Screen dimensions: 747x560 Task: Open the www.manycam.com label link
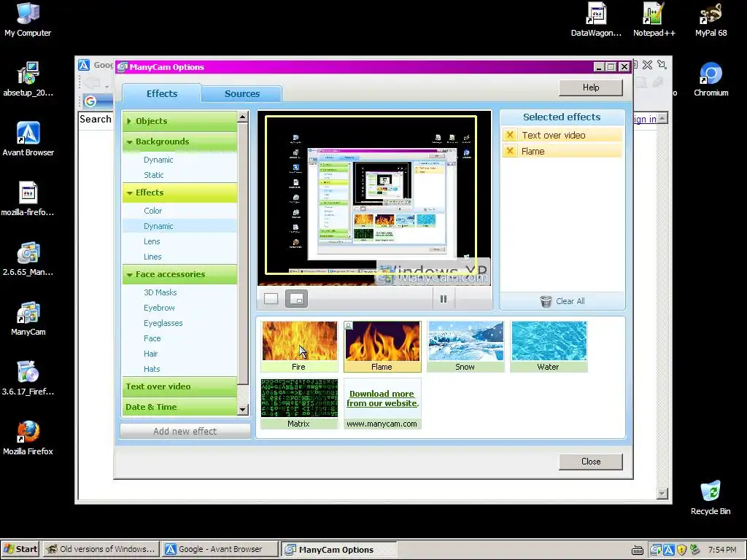click(x=382, y=424)
